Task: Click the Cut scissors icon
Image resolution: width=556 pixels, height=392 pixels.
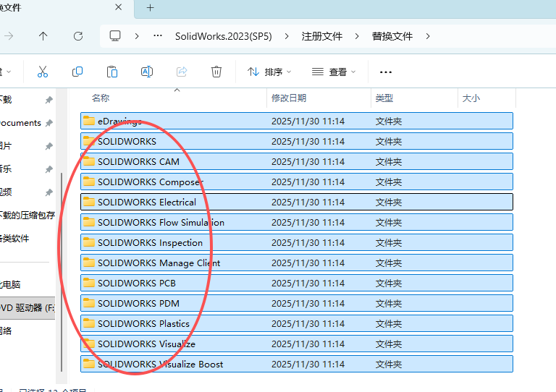Action: 43,72
